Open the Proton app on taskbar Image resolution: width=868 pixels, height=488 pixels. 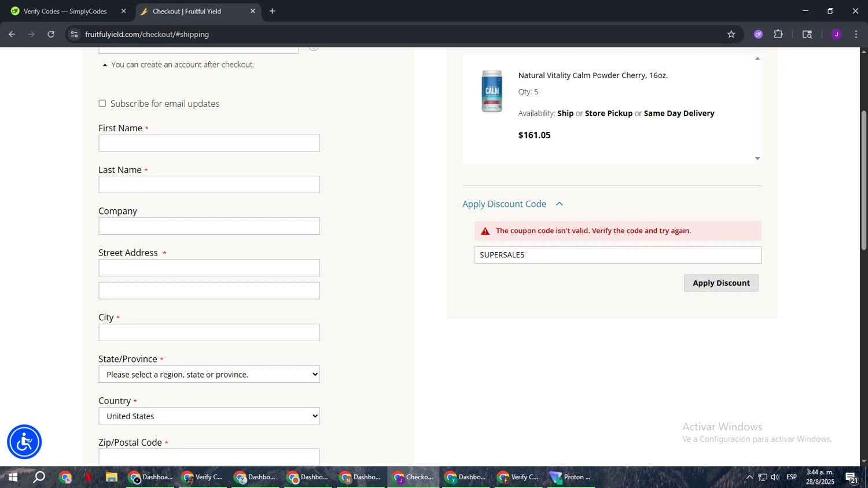coord(571,477)
